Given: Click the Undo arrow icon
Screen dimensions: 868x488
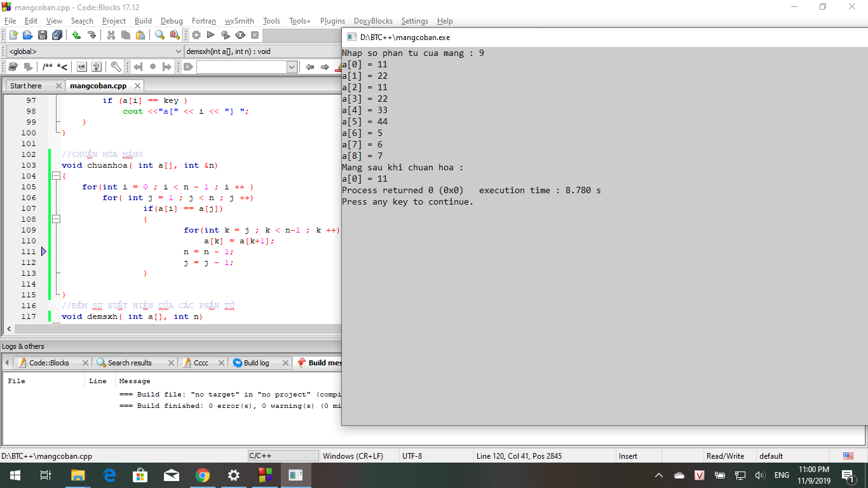Looking at the screenshot, I should [x=76, y=35].
